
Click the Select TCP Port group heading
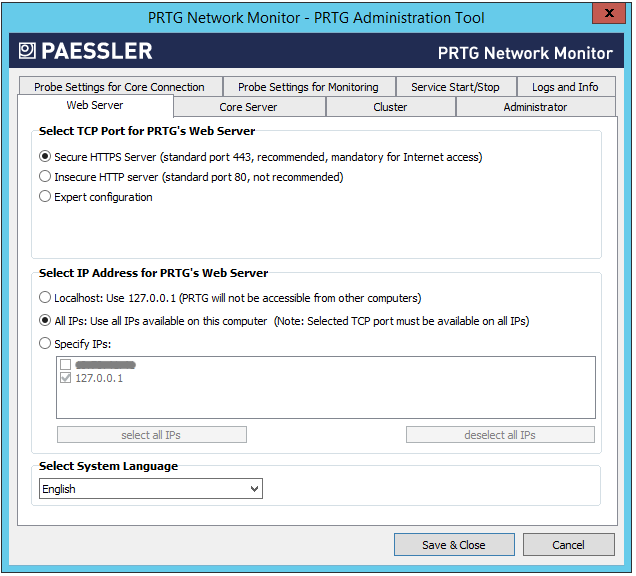click(x=147, y=131)
